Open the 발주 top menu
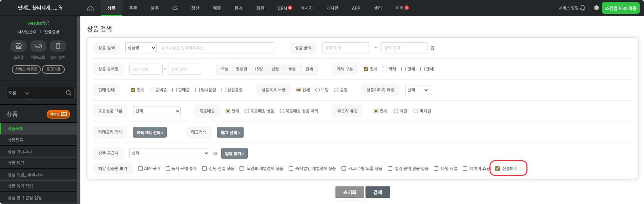Image resolution: width=644 pixels, height=204 pixels. tap(155, 8)
